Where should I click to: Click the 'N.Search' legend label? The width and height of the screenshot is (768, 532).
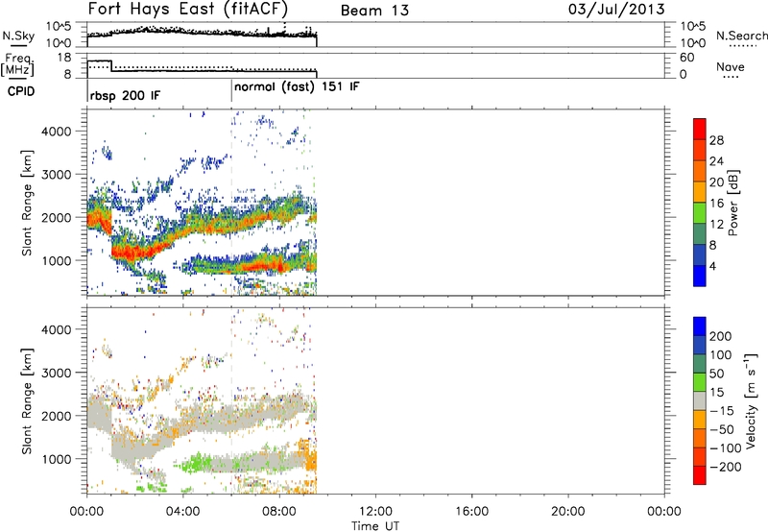point(741,36)
